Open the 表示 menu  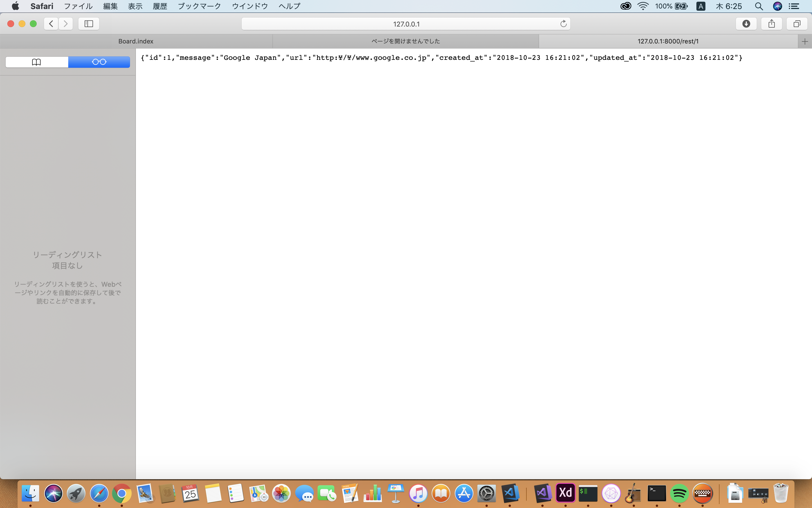(135, 6)
